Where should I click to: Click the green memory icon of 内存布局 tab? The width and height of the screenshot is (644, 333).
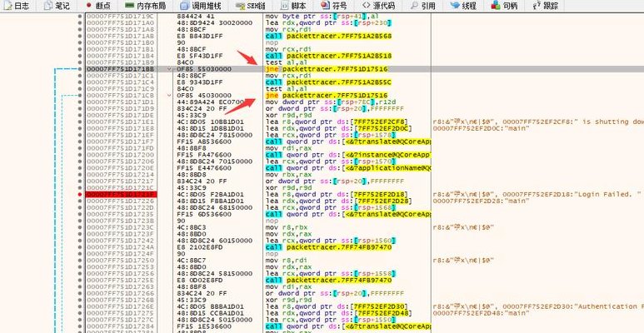pyautogui.click(x=129, y=6)
